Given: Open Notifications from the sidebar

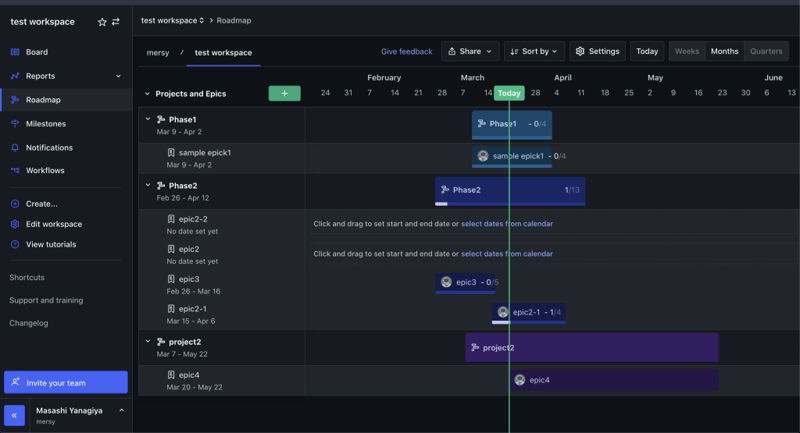Looking at the screenshot, I should 49,148.
